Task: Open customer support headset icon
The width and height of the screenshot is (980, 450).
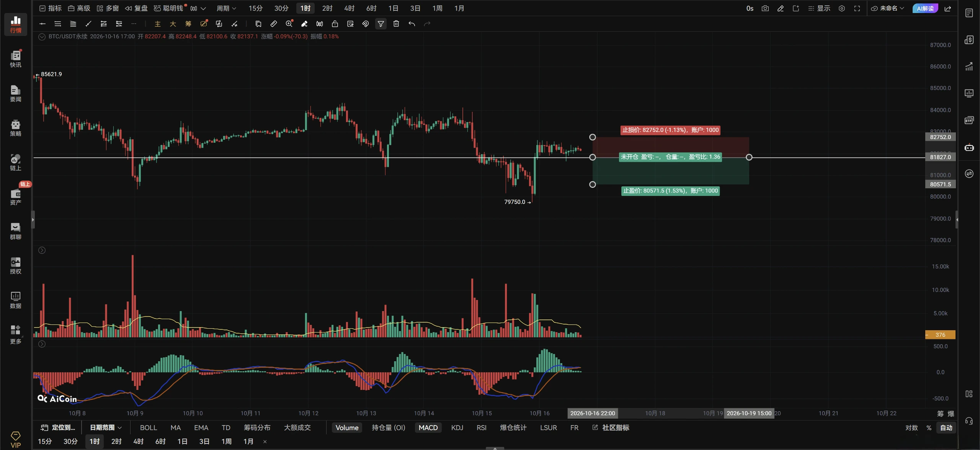Action: pyautogui.click(x=969, y=421)
